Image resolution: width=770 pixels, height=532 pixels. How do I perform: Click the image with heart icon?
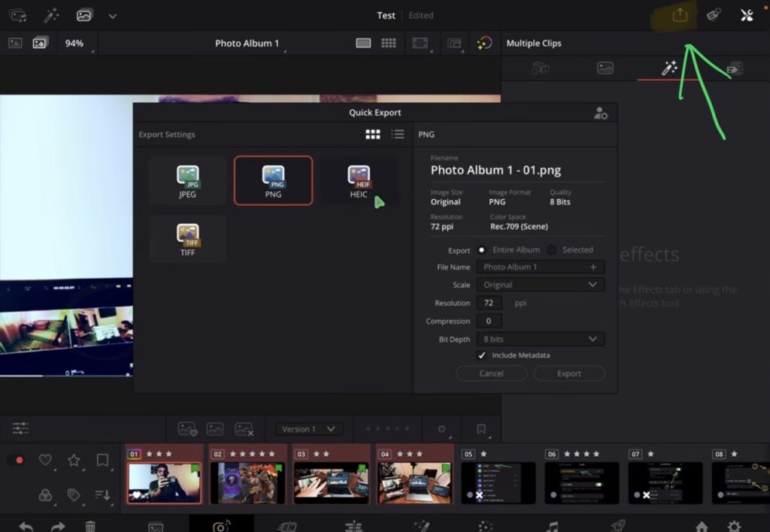pos(187,429)
